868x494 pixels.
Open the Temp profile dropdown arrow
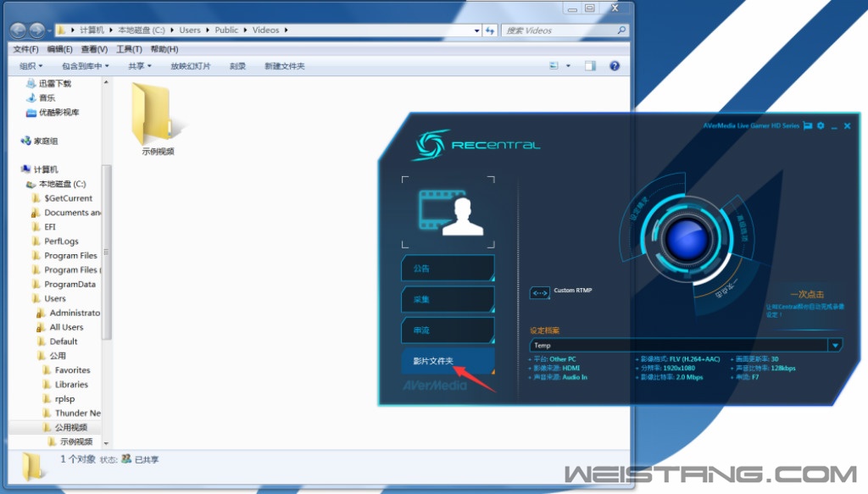pyautogui.click(x=835, y=345)
